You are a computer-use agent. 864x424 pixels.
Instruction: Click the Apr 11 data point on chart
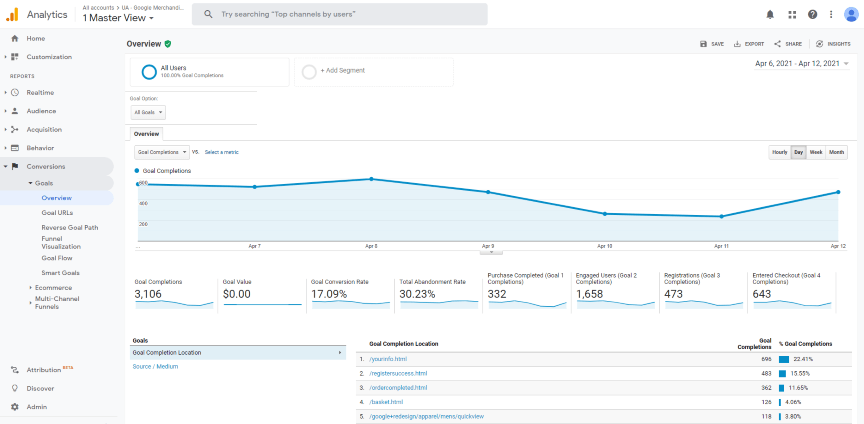pos(721,217)
